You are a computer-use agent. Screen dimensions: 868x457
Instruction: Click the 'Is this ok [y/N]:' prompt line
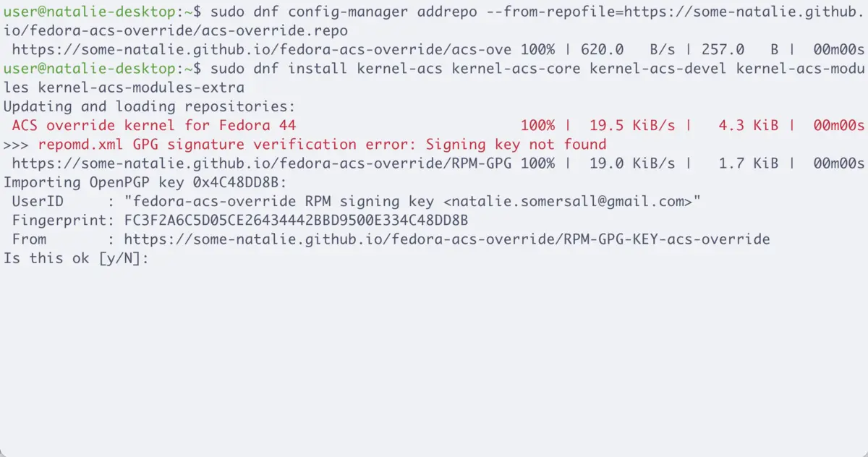pyautogui.click(x=76, y=258)
